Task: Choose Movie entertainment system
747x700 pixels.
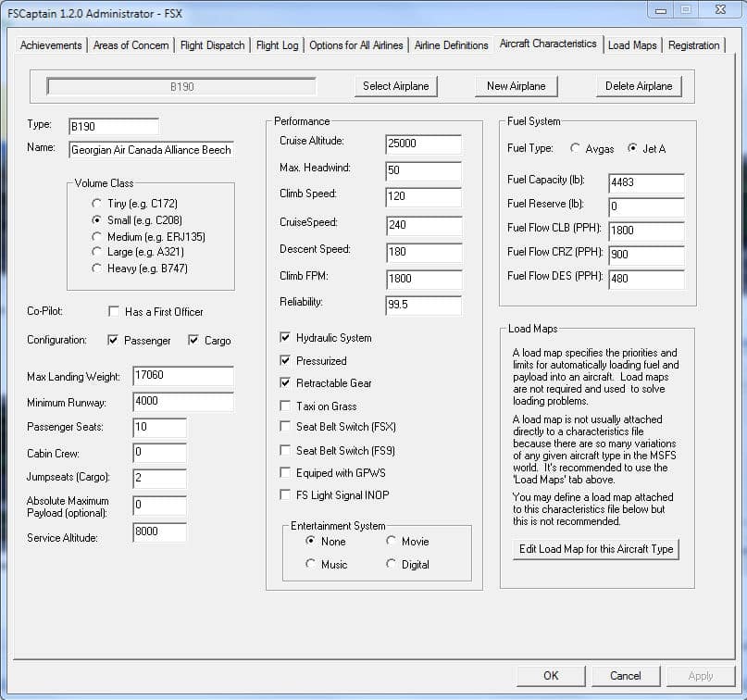Action: tap(392, 542)
